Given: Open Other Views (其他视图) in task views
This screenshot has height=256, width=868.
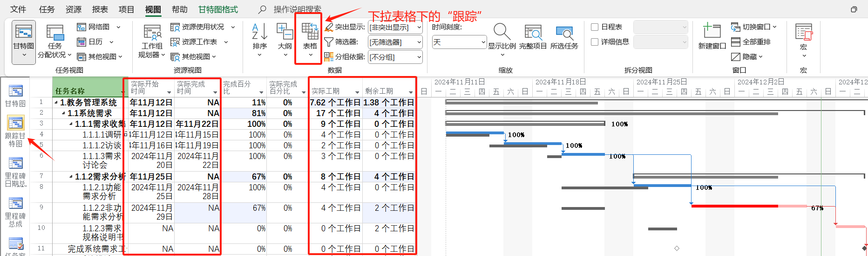Looking at the screenshot, I should (x=100, y=57).
